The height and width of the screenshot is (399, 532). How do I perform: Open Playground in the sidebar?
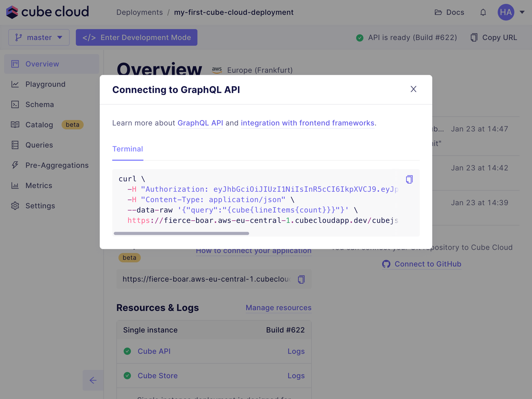(x=52, y=84)
